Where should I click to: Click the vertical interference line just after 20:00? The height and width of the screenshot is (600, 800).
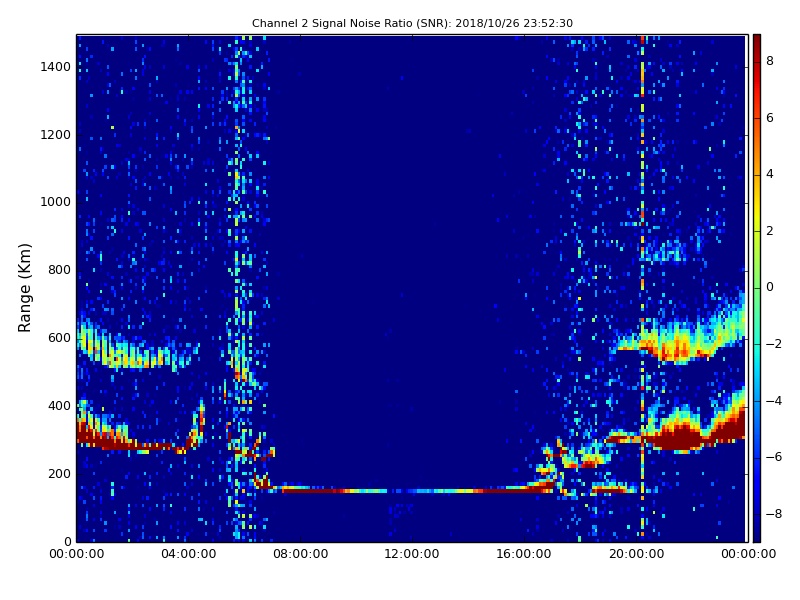(642, 288)
